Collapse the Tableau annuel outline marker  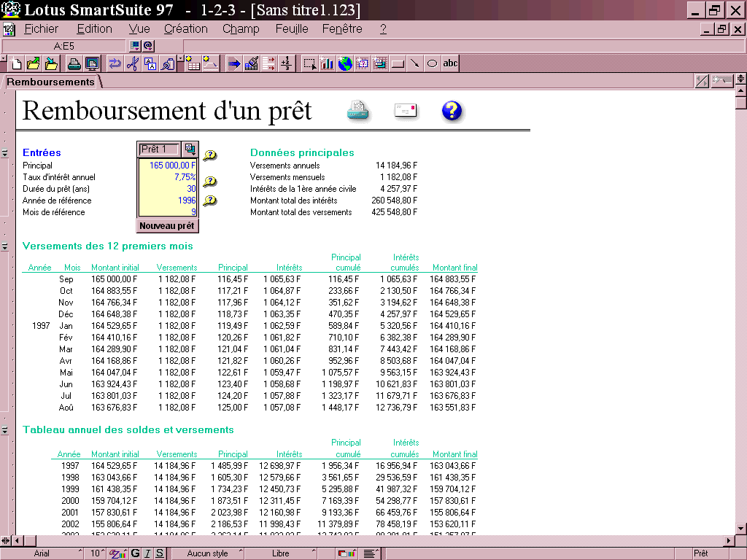pyautogui.click(x=5, y=430)
